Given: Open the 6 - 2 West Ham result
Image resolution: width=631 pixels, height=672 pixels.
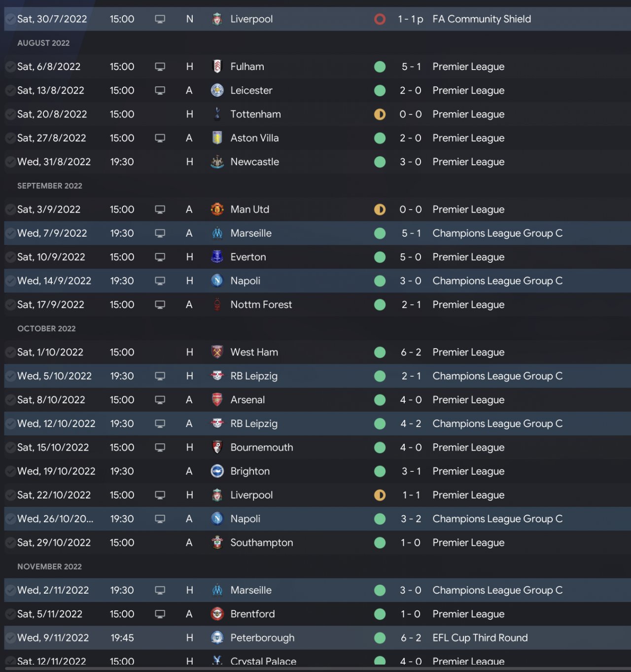Looking at the screenshot, I should point(411,353).
